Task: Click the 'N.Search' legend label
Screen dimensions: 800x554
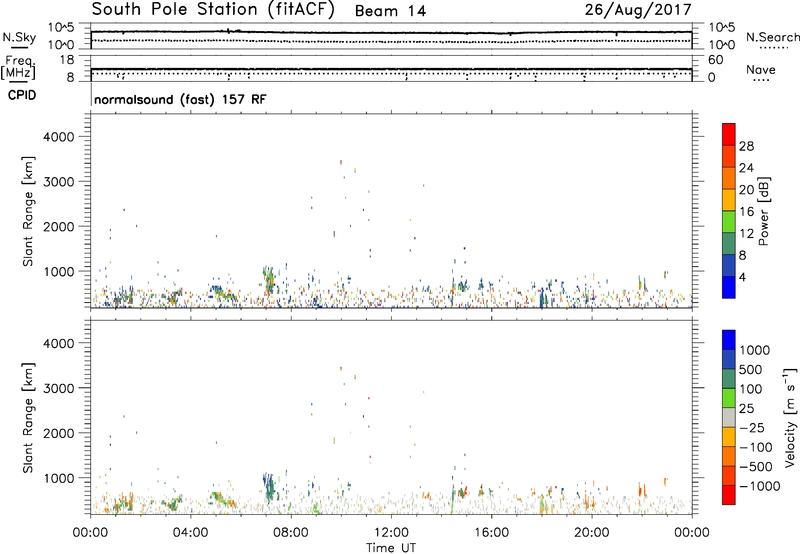Action: [772, 37]
